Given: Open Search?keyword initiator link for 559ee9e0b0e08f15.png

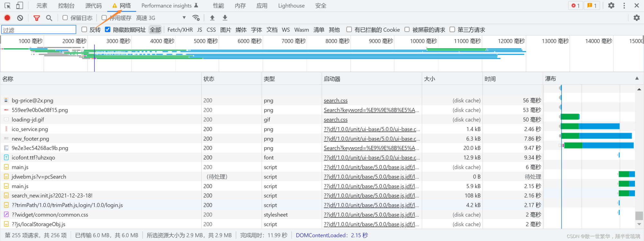Looking at the screenshot, I should coord(371,110).
